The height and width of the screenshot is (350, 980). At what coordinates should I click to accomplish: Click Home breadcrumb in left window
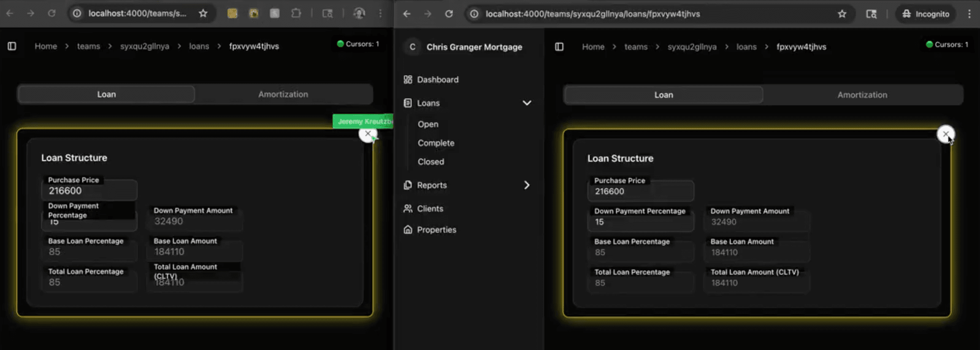pos(46,46)
